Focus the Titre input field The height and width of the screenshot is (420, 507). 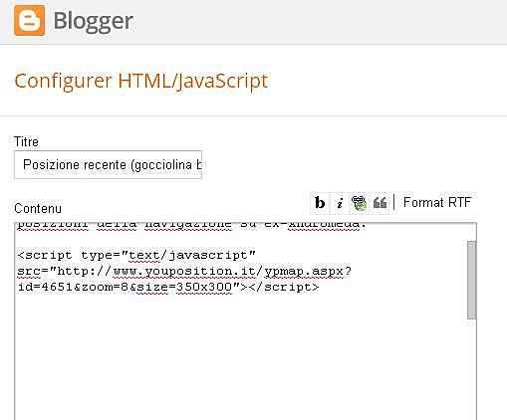point(108,164)
